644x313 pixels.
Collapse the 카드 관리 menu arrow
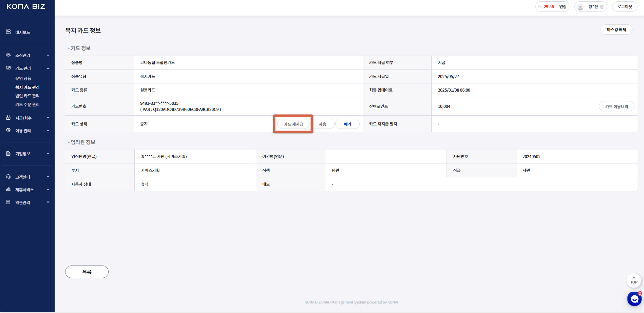pyautogui.click(x=48, y=68)
